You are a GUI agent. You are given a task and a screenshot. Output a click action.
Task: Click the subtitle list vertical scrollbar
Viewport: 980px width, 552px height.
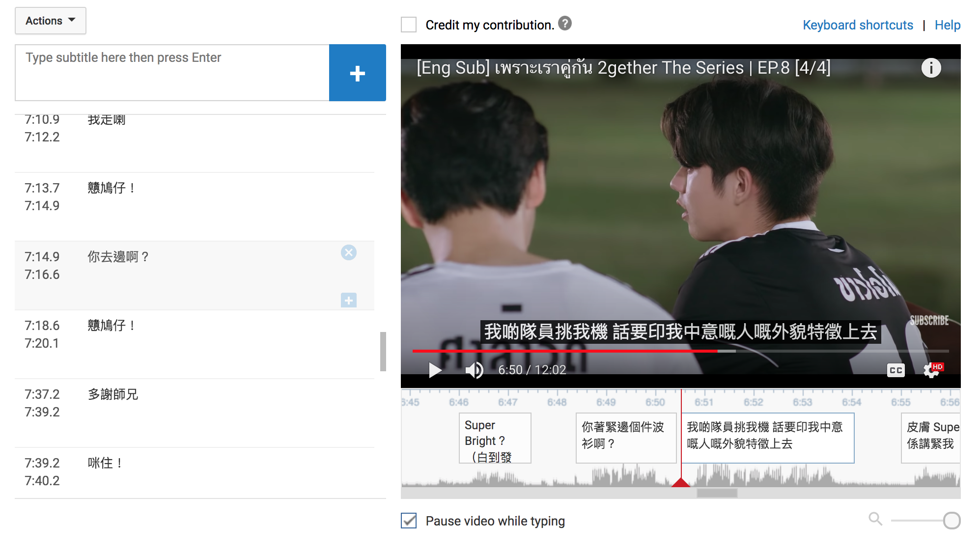tap(383, 352)
